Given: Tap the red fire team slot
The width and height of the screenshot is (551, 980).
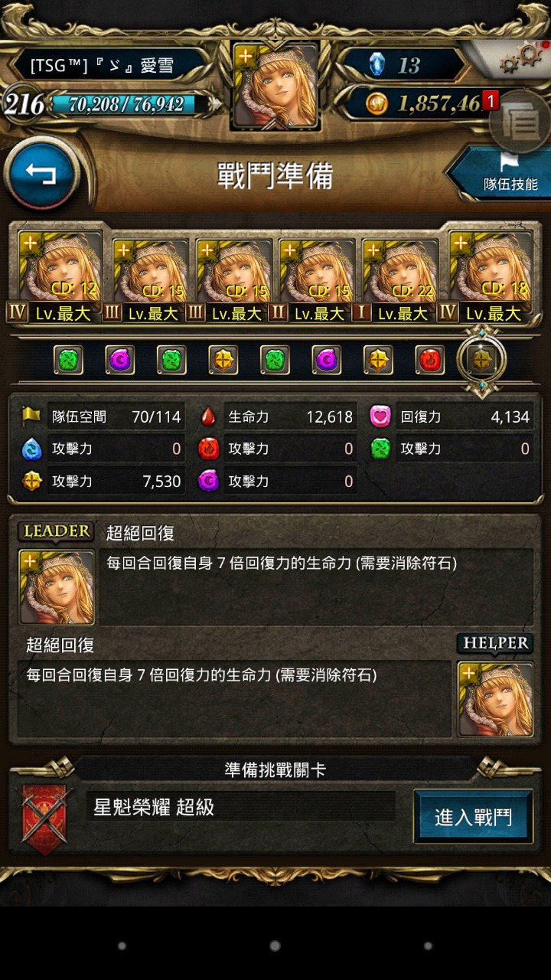Looking at the screenshot, I should click(430, 360).
